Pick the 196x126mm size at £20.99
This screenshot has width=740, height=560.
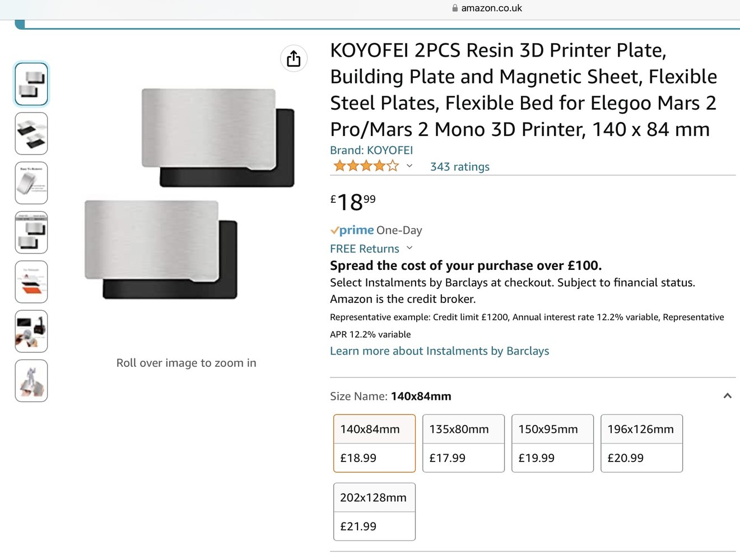point(641,444)
